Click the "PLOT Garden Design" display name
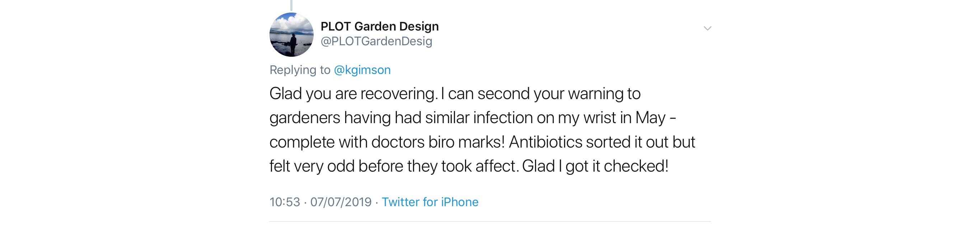 379,26
